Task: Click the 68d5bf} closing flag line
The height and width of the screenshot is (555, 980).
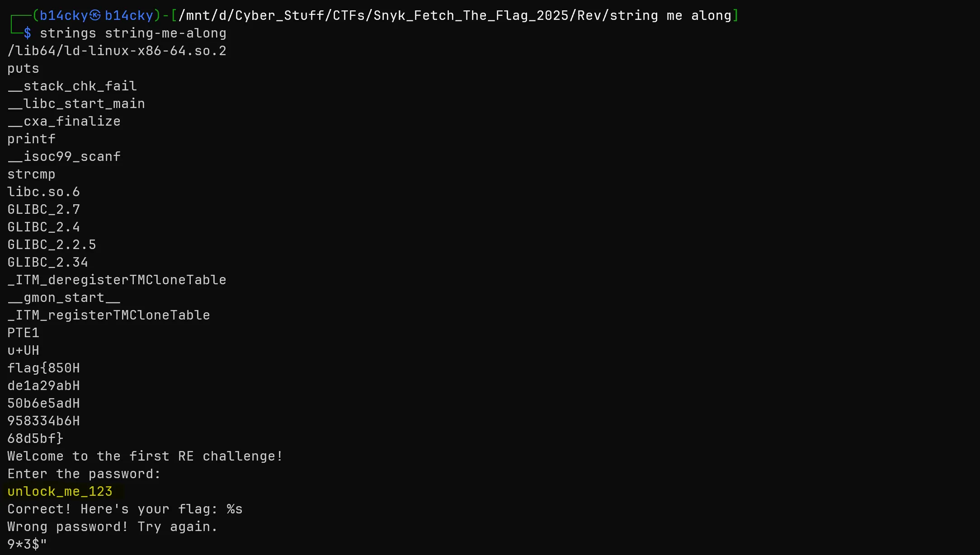Action: pyautogui.click(x=35, y=438)
